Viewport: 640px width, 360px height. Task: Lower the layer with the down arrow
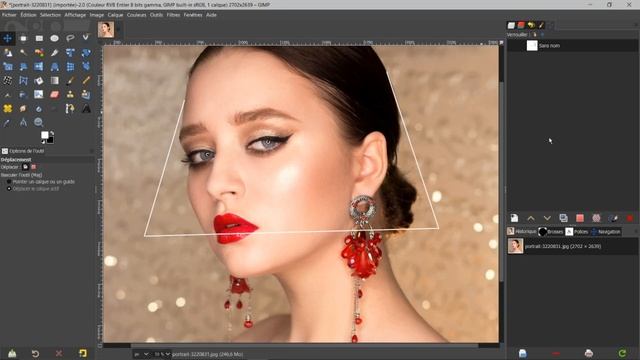(x=547, y=218)
